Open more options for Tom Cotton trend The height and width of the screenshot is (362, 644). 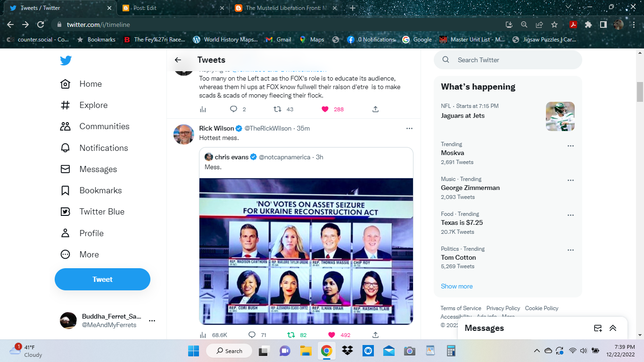coord(570,250)
